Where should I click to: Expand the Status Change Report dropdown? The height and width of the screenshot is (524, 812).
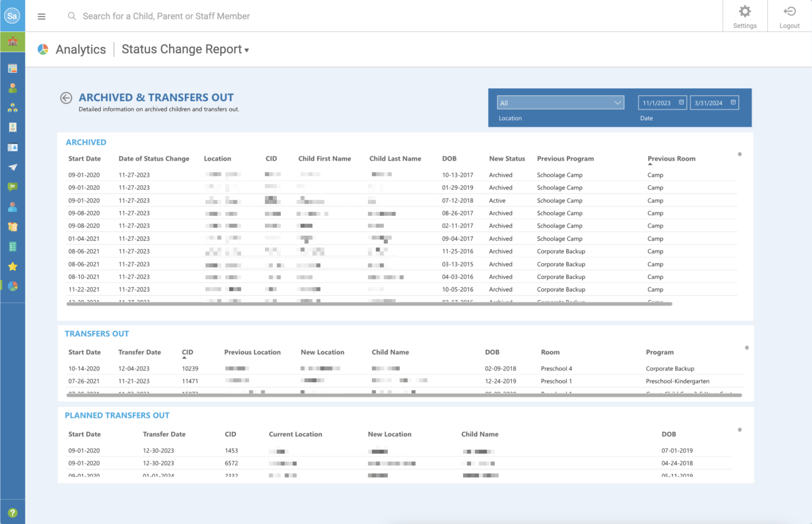coord(185,49)
